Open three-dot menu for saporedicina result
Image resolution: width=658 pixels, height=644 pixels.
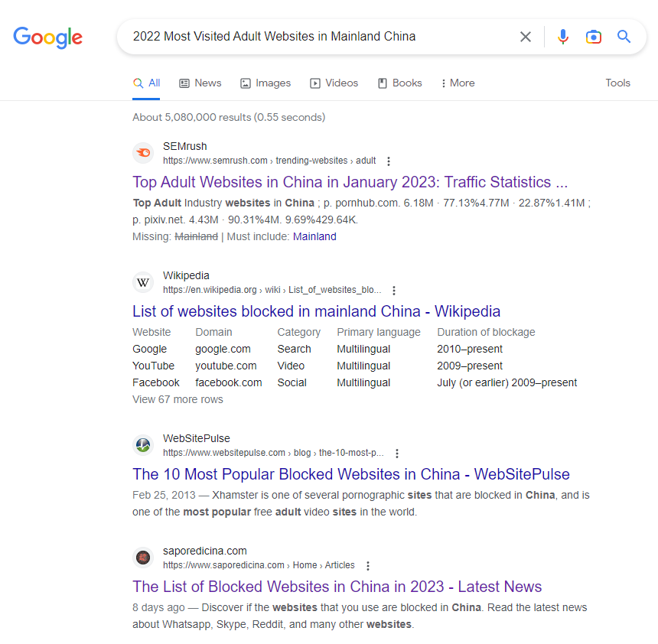point(368,565)
